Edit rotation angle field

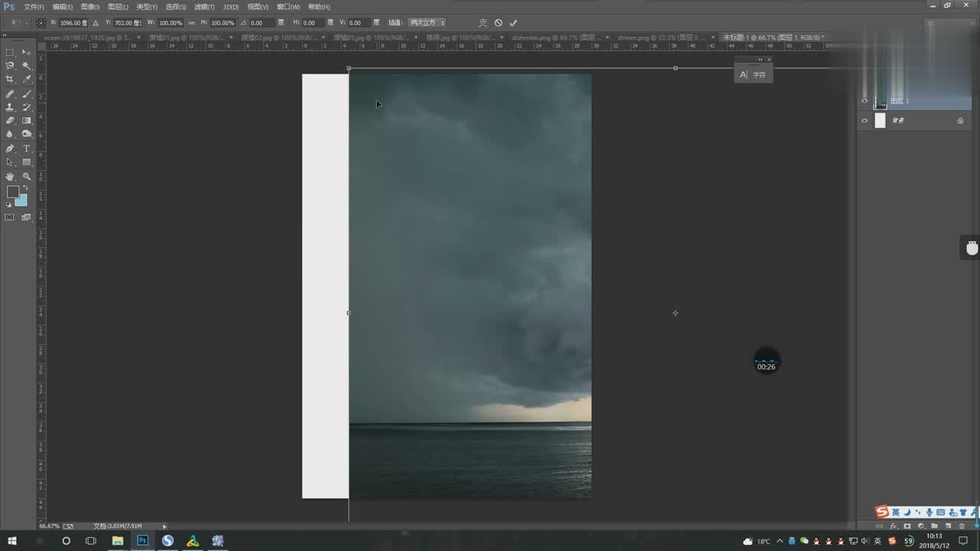(x=262, y=23)
